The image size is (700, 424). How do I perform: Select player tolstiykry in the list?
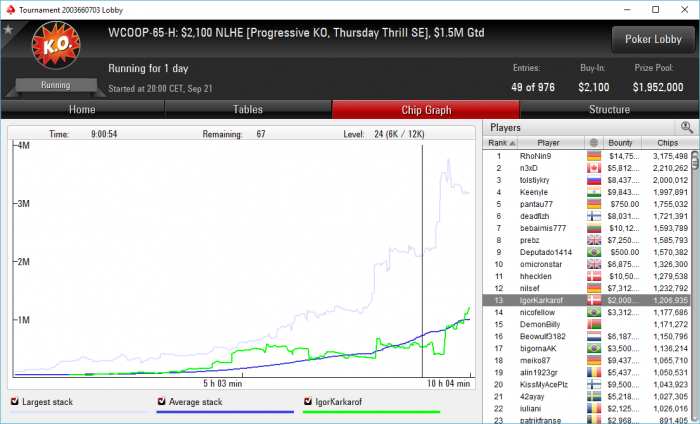[586, 180]
